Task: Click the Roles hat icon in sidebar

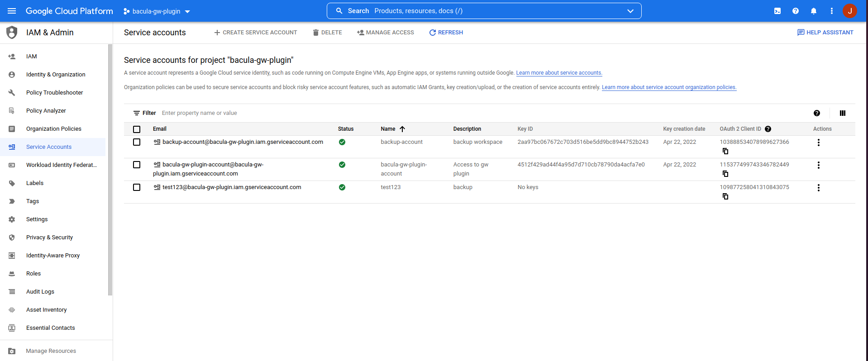Action: (x=12, y=274)
